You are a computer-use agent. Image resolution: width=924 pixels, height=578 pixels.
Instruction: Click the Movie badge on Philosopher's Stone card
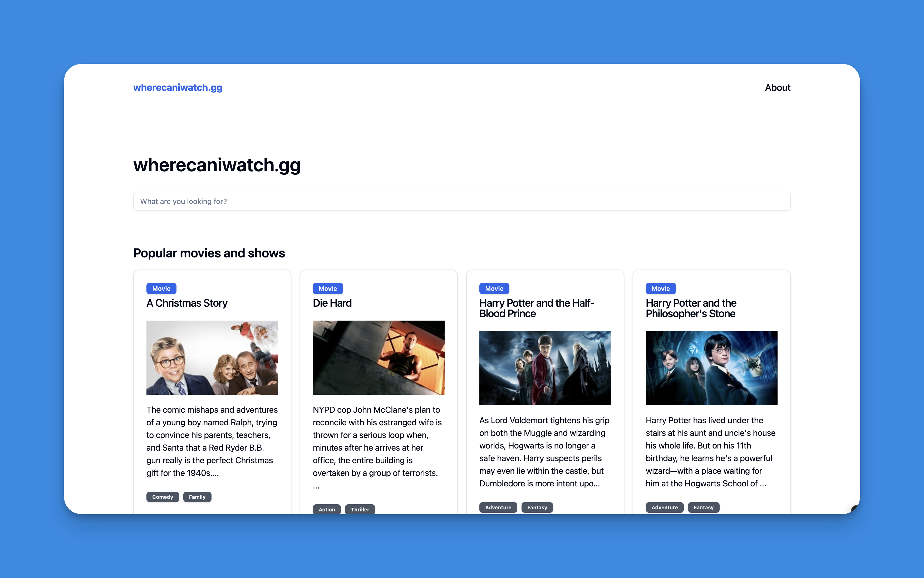point(661,289)
